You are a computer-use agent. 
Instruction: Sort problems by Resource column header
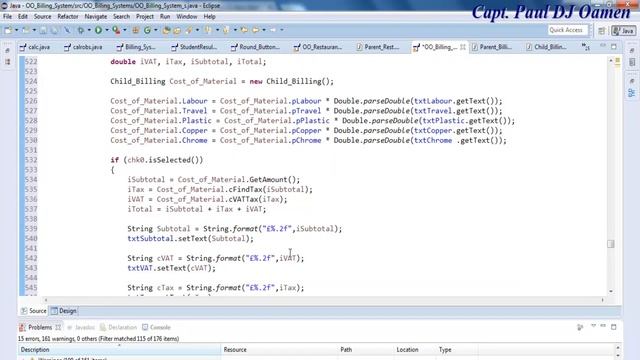pos(279,350)
